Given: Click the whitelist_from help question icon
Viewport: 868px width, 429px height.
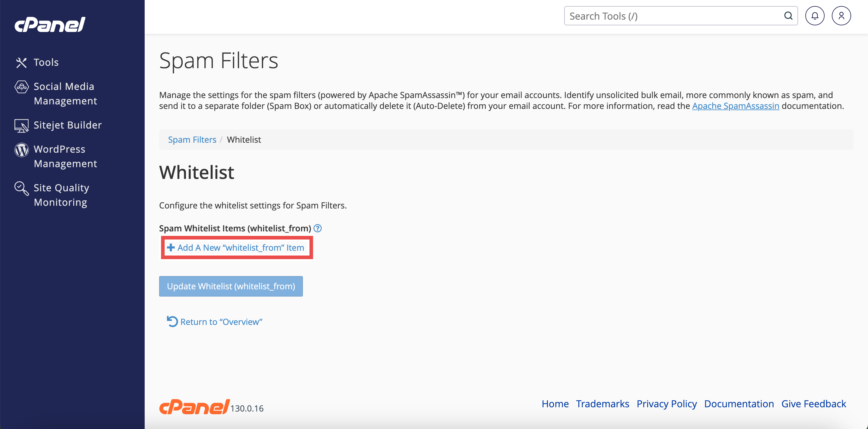Looking at the screenshot, I should click(317, 228).
